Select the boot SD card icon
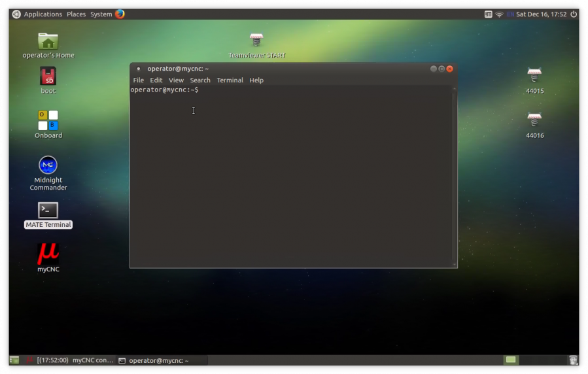588x374 pixels. coord(48,76)
